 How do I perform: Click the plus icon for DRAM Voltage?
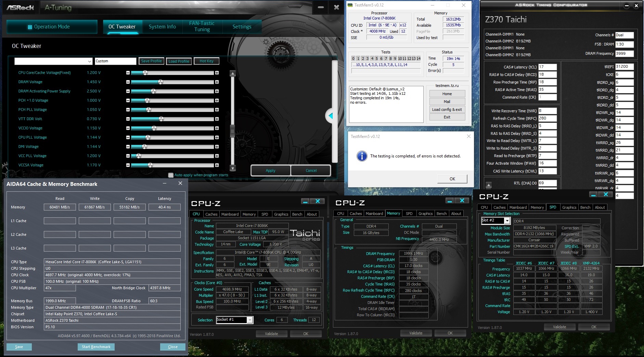217,82
